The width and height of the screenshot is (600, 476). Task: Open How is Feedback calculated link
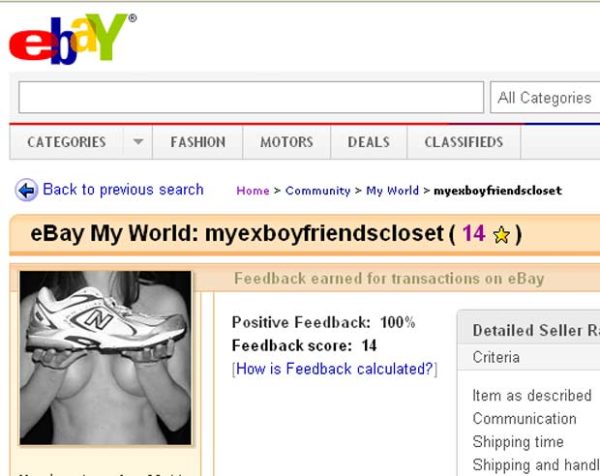[334, 369]
